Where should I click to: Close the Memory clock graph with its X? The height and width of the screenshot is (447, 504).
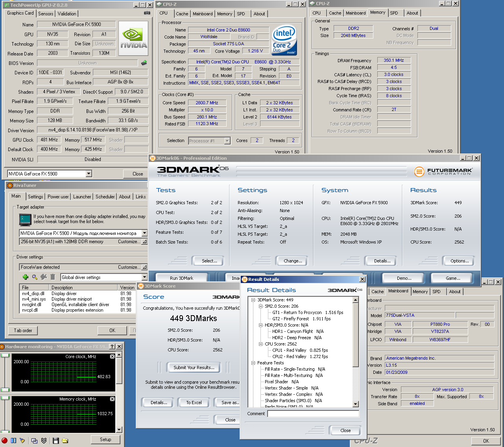112,399
